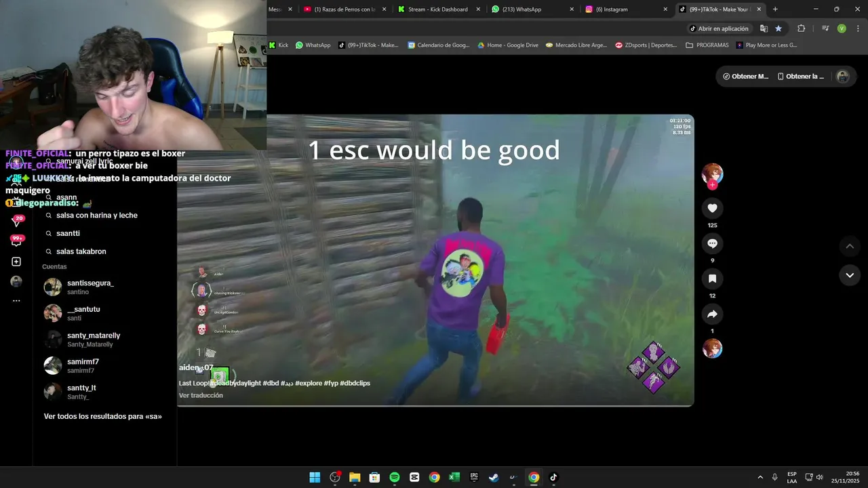This screenshot has width=868, height=488.
Task: Share the video using the arrow icon
Action: point(712,314)
